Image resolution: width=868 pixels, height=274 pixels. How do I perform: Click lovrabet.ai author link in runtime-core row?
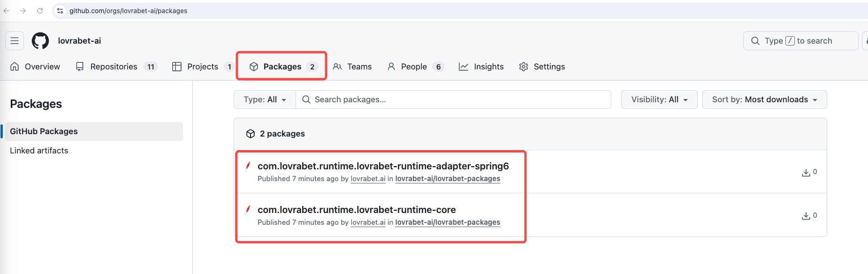coord(368,222)
